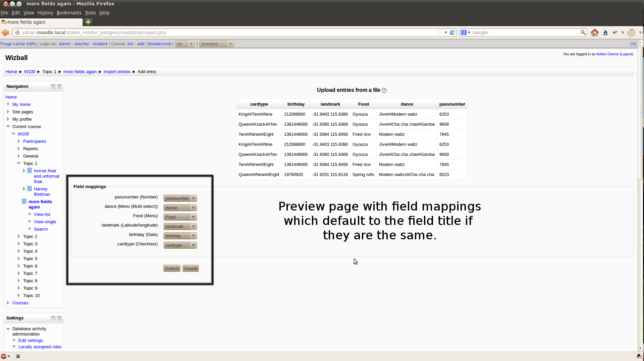Click the Upload entries help question mark icon
Viewport: 644px width, 361px height.
pos(384,91)
